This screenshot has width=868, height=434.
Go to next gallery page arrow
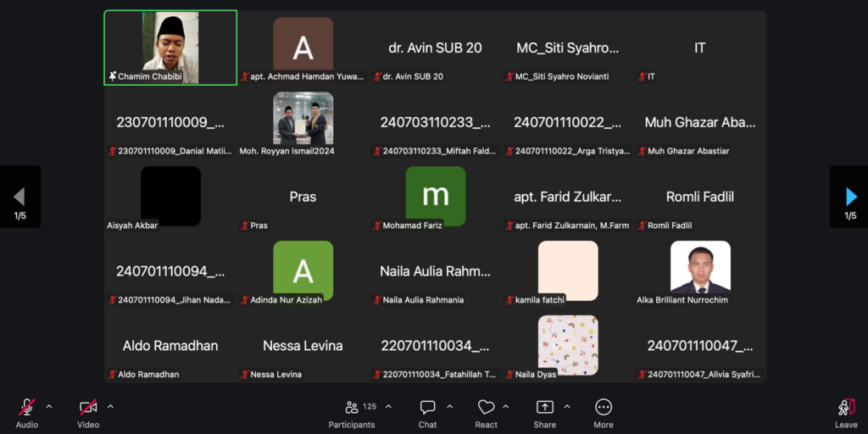point(851,197)
